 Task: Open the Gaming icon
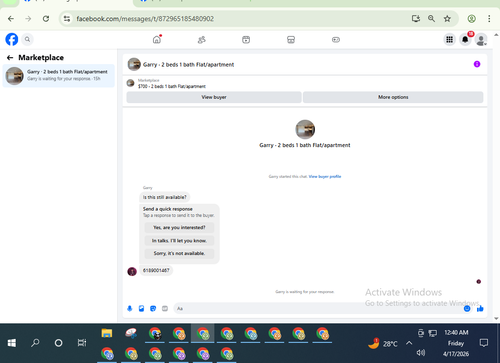pos(336,40)
